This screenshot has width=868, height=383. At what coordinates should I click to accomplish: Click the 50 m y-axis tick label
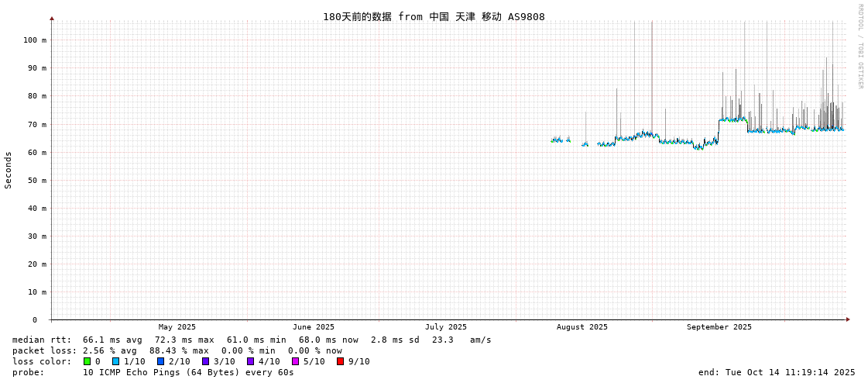coord(36,180)
